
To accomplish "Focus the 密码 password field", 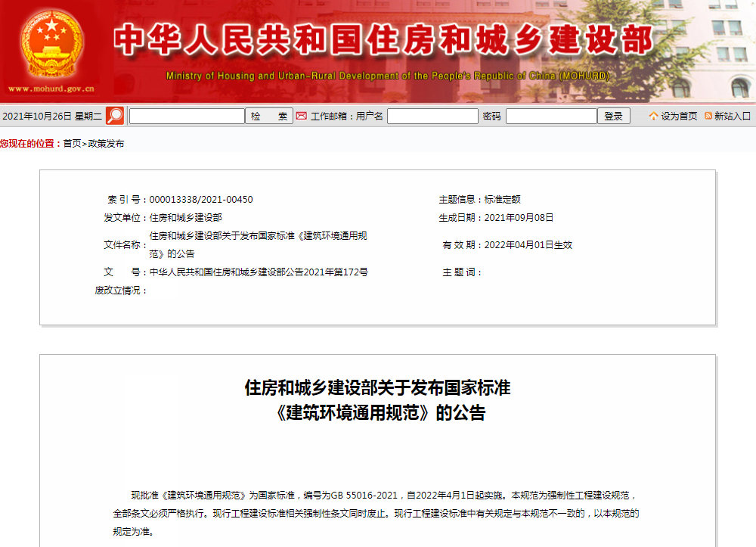I will tap(551, 116).
